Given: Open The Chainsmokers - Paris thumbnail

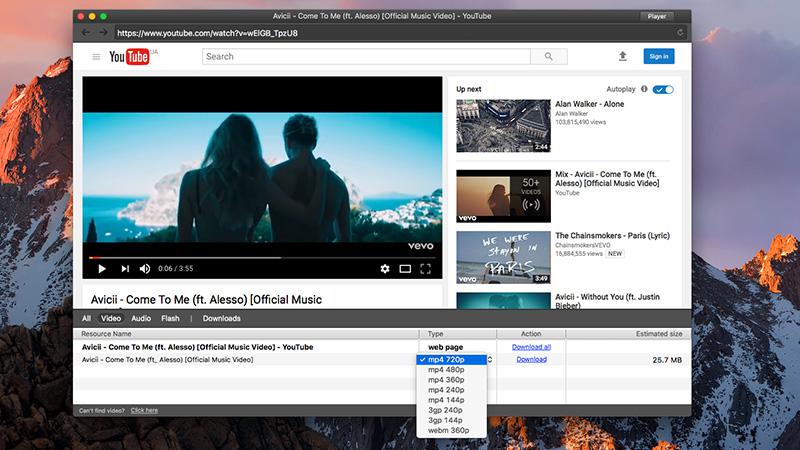Looking at the screenshot, I should point(503,257).
